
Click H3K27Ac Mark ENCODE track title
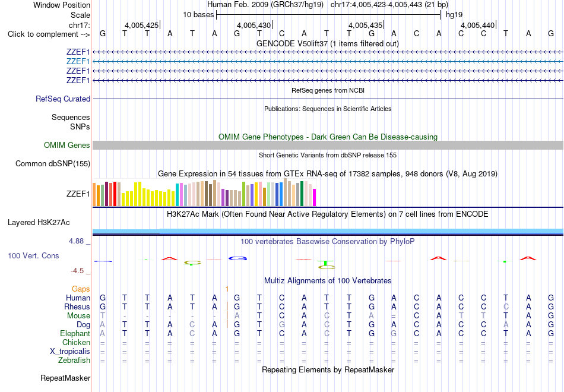pos(328,214)
